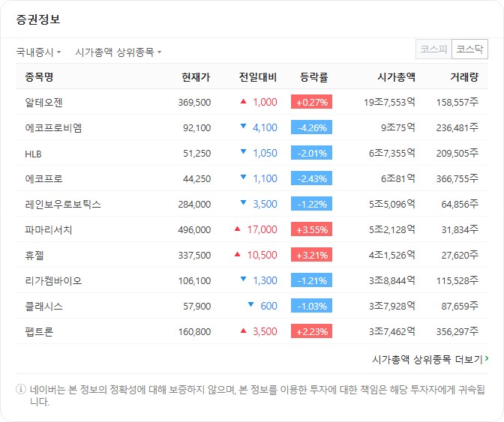Click the info icon beside the disclaimer text

point(20,389)
